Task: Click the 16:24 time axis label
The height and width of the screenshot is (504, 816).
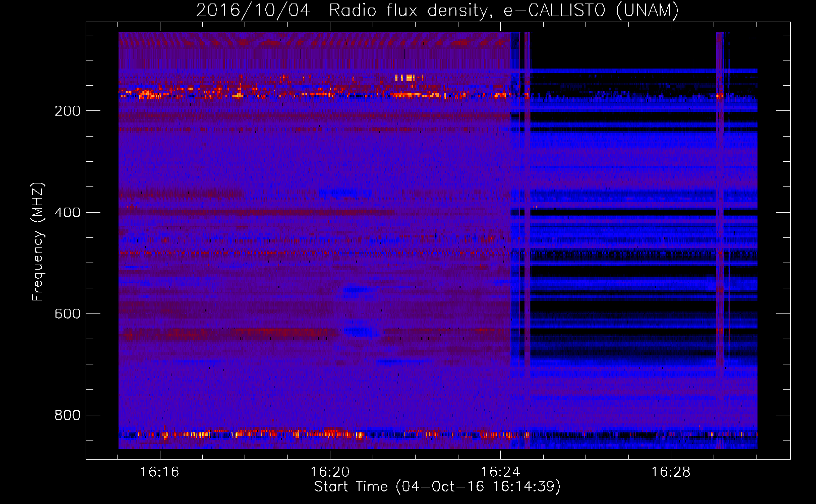Action: [x=500, y=472]
